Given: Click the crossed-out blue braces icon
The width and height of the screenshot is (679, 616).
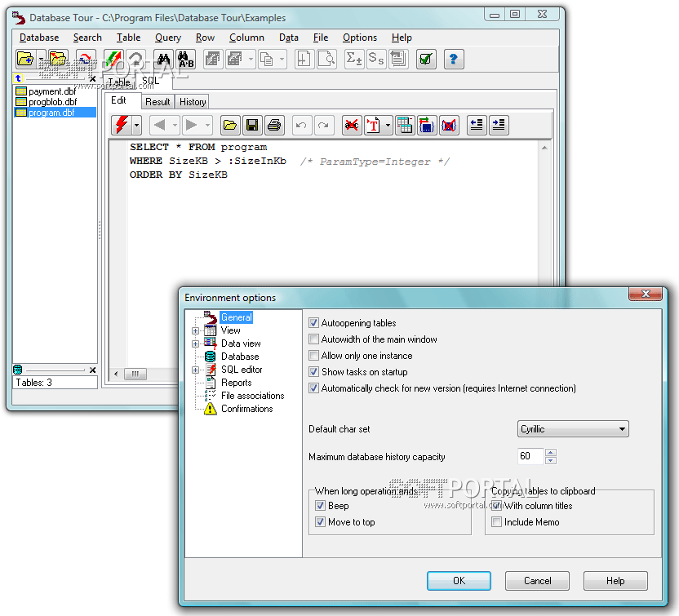Looking at the screenshot, I should click(x=449, y=126).
